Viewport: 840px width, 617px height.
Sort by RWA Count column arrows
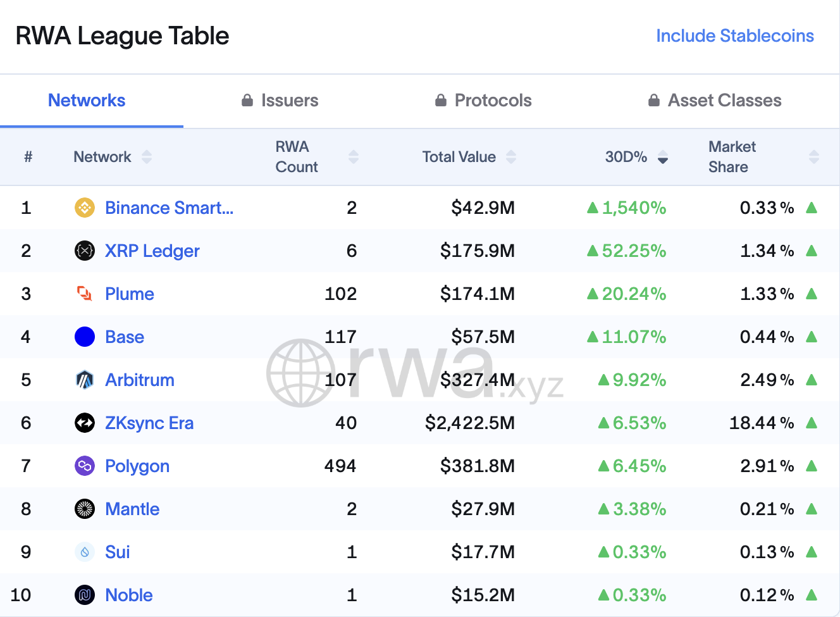click(x=354, y=157)
